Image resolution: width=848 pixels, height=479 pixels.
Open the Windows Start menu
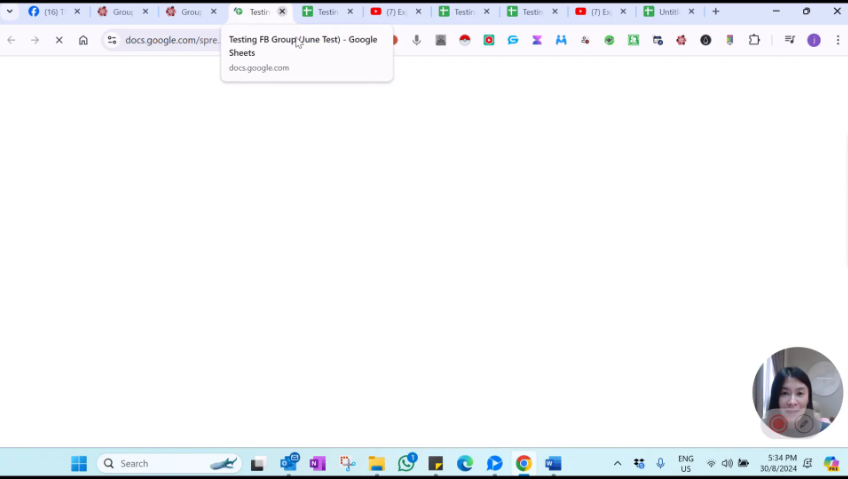tap(79, 464)
